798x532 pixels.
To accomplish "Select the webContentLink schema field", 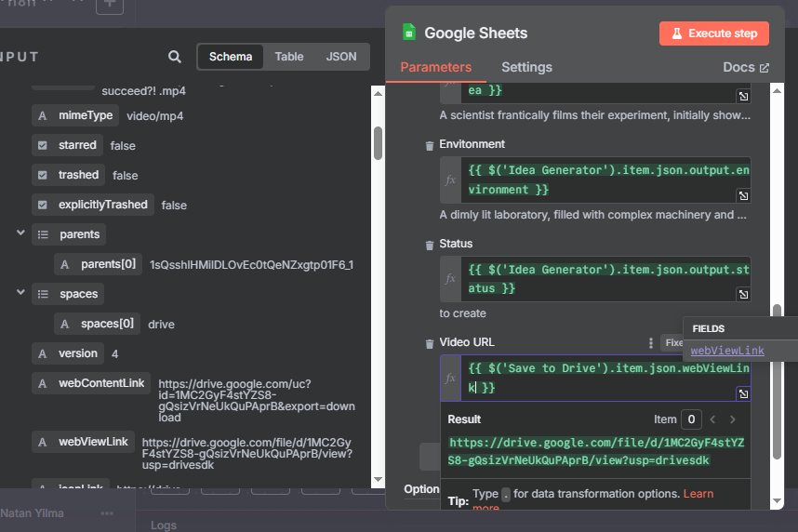I will pyautogui.click(x=91, y=383).
